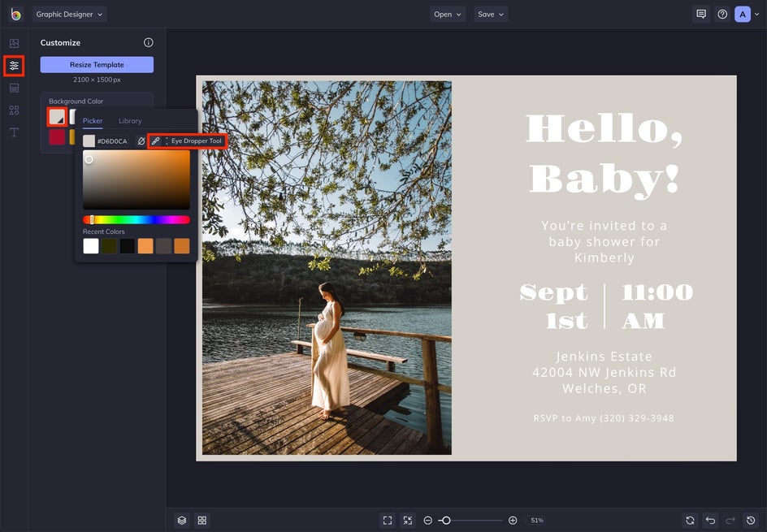Open the Save dropdown menu
The height and width of the screenshot is (532, 767).
(491, 14)
